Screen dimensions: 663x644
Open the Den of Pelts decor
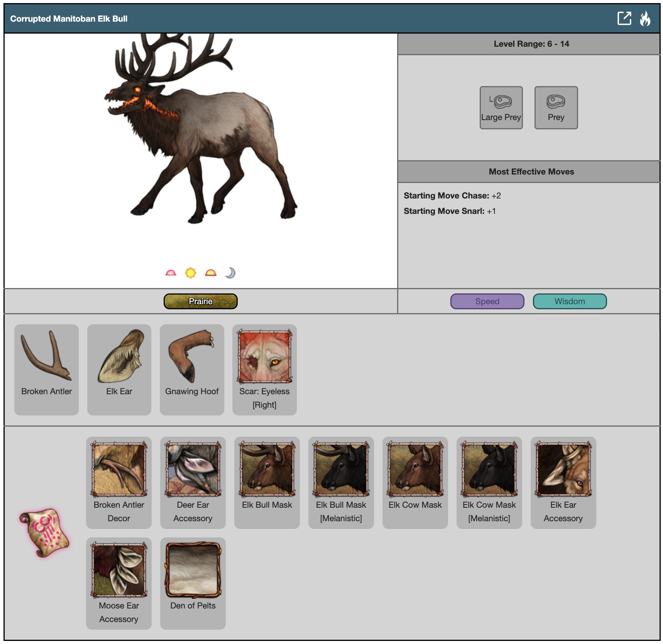point(193,583)
